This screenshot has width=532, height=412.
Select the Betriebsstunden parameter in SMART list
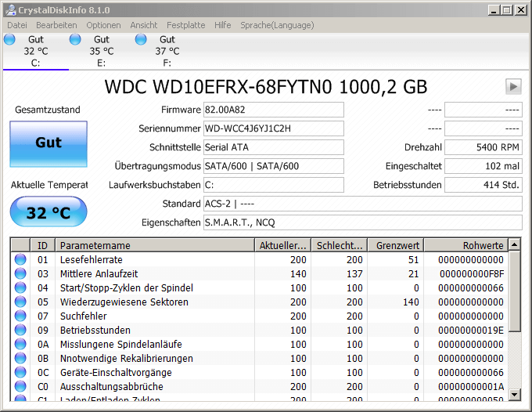(95, 330)
